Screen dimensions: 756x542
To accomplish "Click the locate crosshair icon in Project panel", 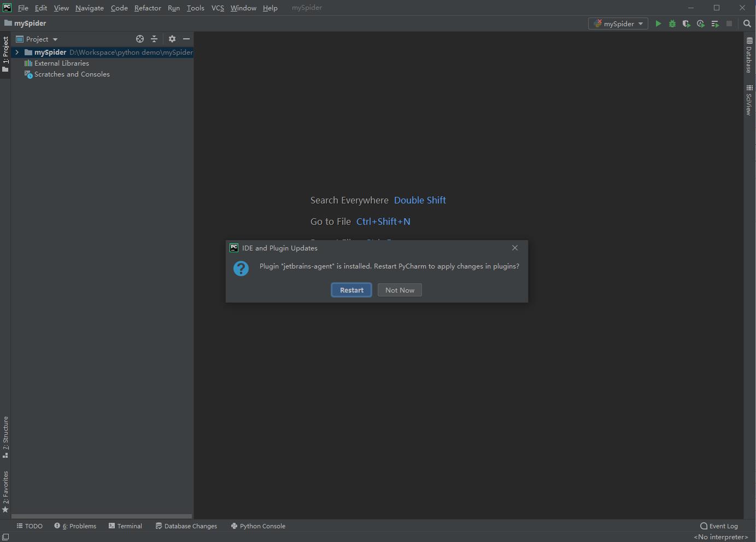I will point(140,39).
